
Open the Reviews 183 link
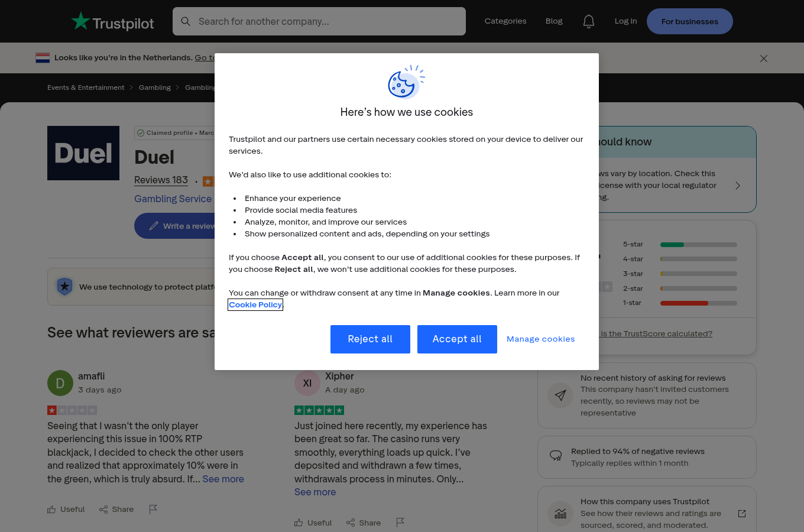[161, 180]
